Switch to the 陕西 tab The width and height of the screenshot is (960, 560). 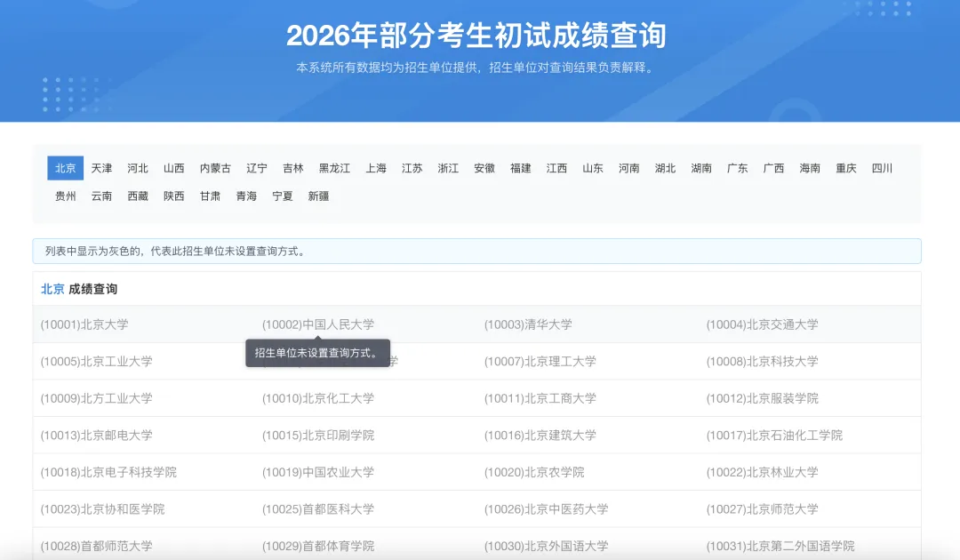174,196
